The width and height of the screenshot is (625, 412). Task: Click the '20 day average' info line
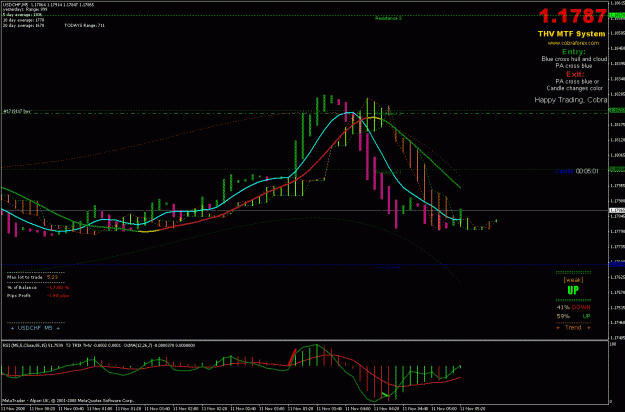point(23,25)
